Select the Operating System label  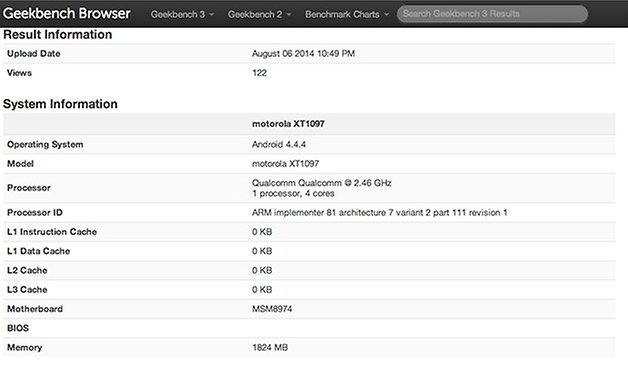[x=45, y=145]
